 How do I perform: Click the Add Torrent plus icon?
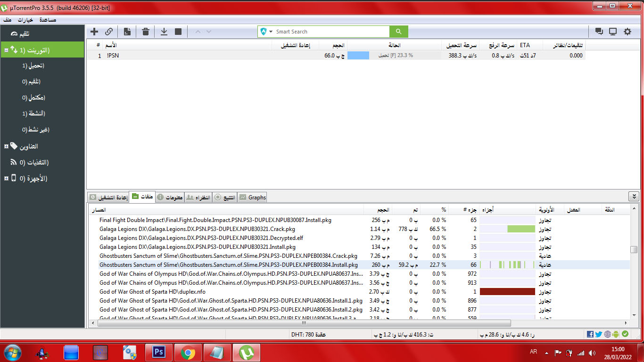(94, 32)
